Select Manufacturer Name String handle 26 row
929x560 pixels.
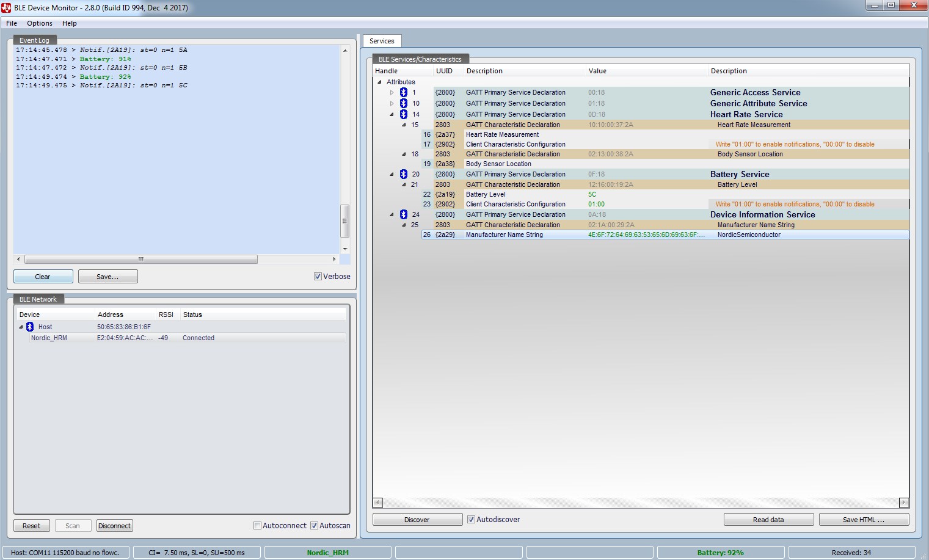tap(665, 235)
